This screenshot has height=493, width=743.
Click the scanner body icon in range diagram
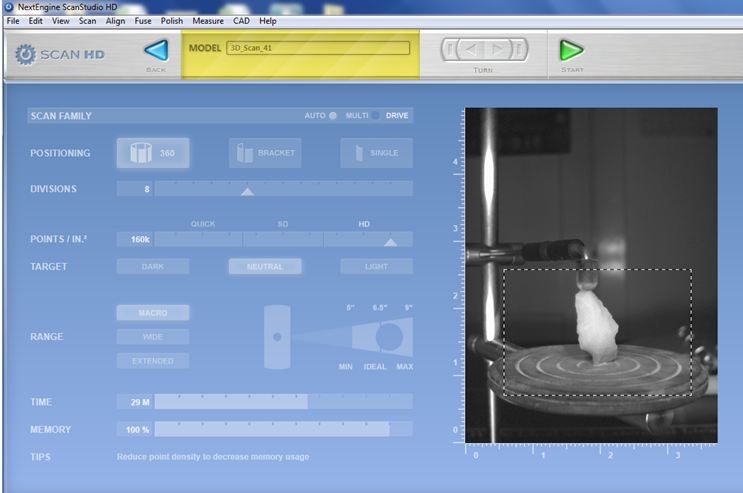click(x=277, y=337)
